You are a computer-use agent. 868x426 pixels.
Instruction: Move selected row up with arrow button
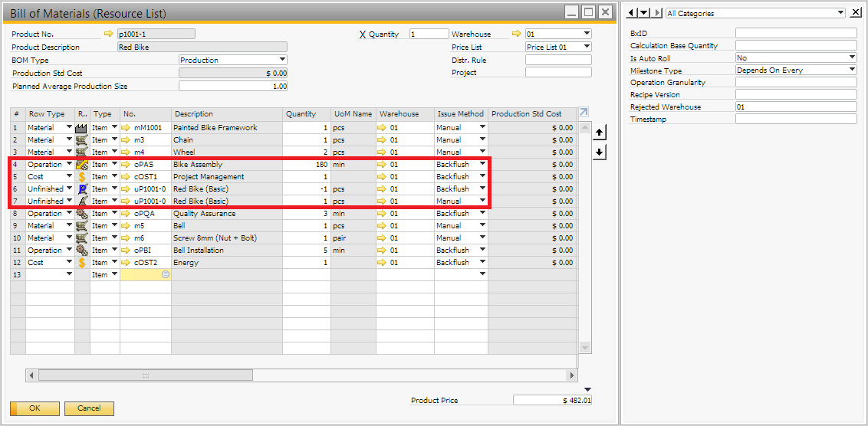tap(600, 133)
